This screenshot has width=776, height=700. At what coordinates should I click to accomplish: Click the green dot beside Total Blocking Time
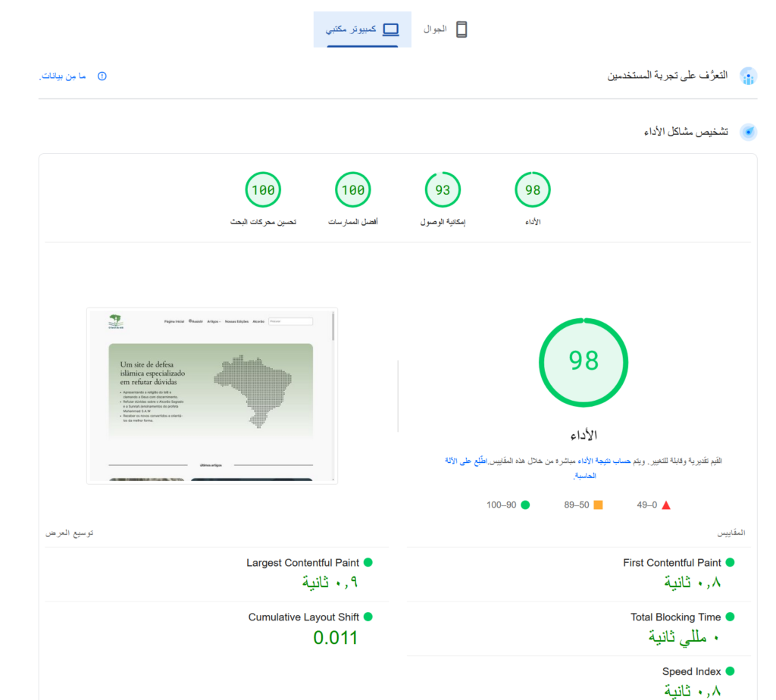[730, 617]
